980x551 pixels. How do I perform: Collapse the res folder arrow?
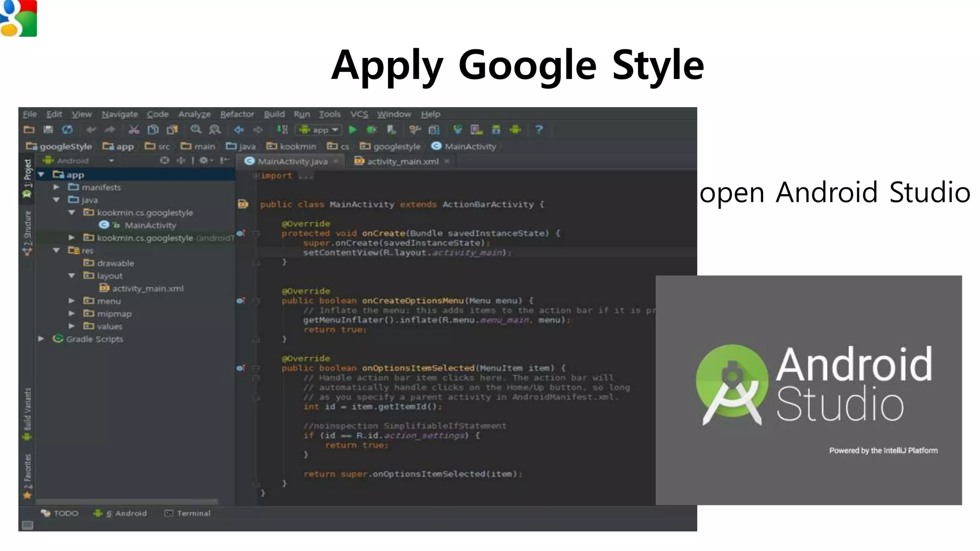[56, 250]
